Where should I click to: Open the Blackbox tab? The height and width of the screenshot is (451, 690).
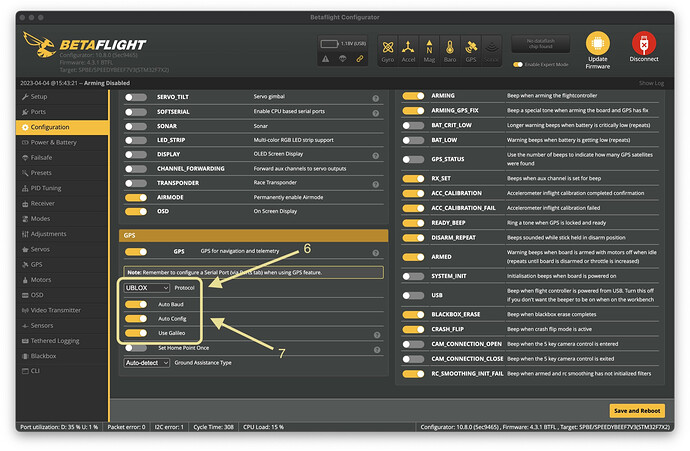(x=62, y=356)
